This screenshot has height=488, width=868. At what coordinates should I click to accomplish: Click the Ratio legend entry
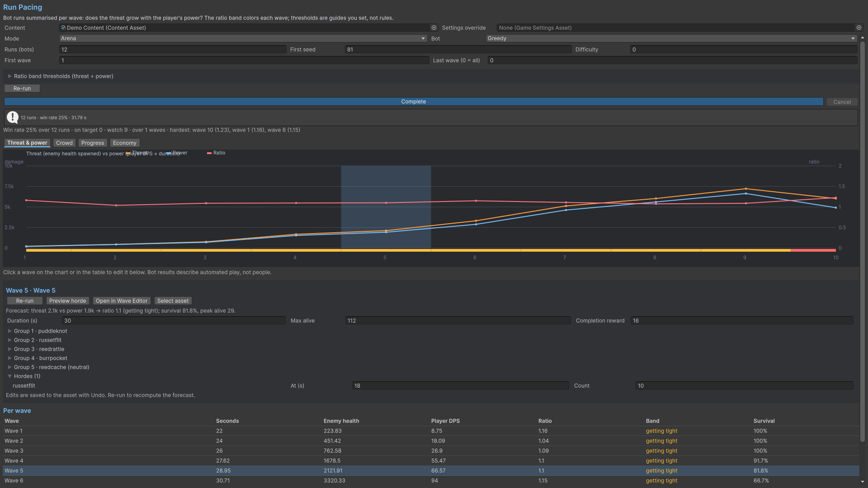point(216,153)
